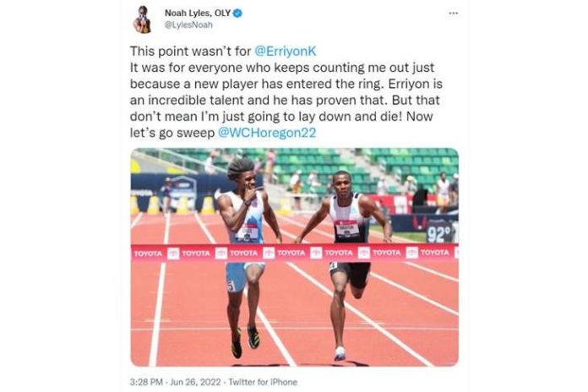Click the @LylesNoah handle
Screen dimensions: 588x392
188,24
